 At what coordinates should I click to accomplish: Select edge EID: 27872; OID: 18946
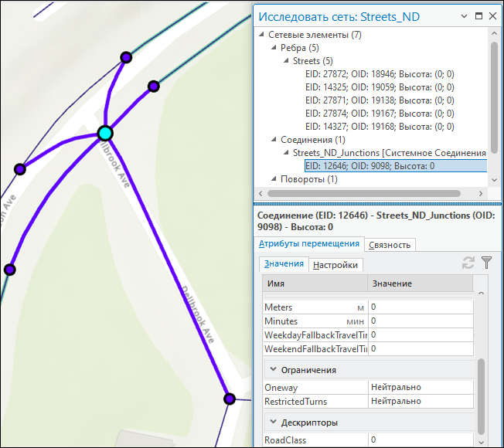(x=380, y=74)
